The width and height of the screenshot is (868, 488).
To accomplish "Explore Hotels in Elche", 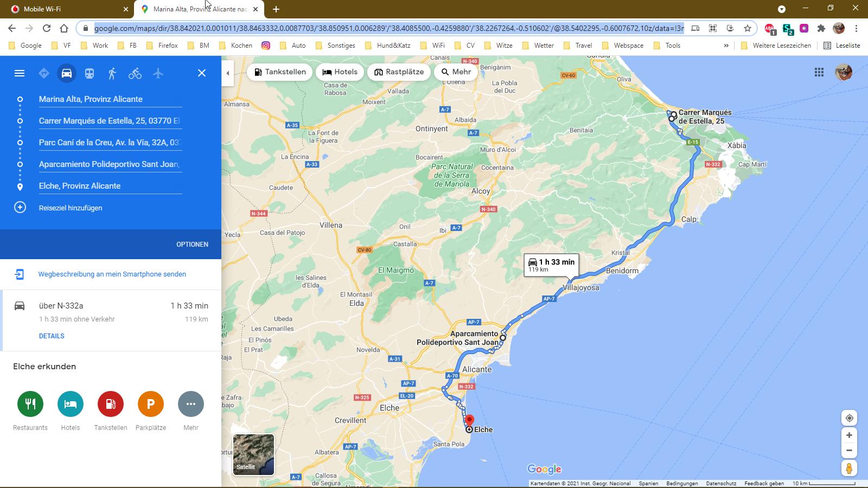I will point(71,404).
